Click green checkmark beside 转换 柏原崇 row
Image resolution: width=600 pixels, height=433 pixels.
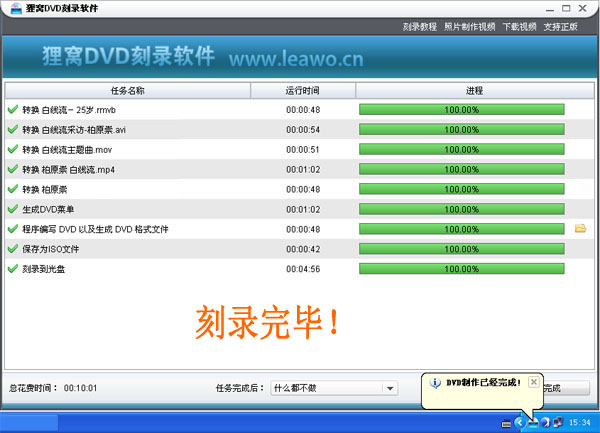pyautogui.click(x=13, y=189)
